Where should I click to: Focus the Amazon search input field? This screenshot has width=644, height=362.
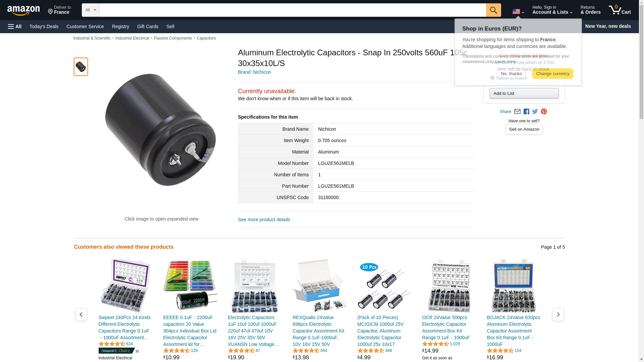click(292, 10)
